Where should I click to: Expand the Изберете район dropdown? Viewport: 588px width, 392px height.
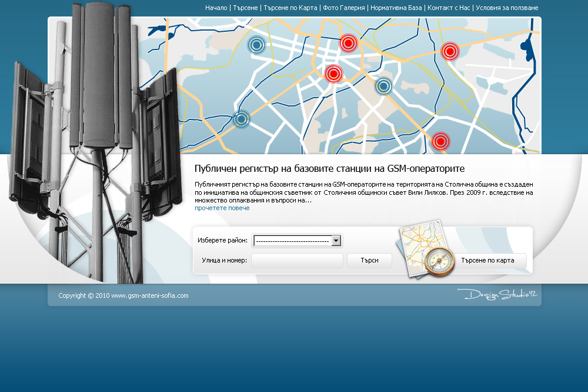298,241
